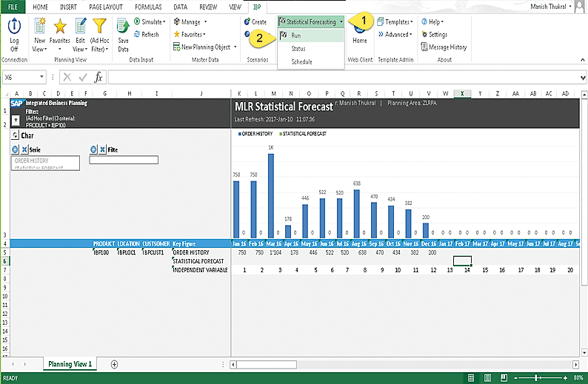Click the collapse header arrow icon under SAP logo
588x384 pixels.
tap(16, 120)
